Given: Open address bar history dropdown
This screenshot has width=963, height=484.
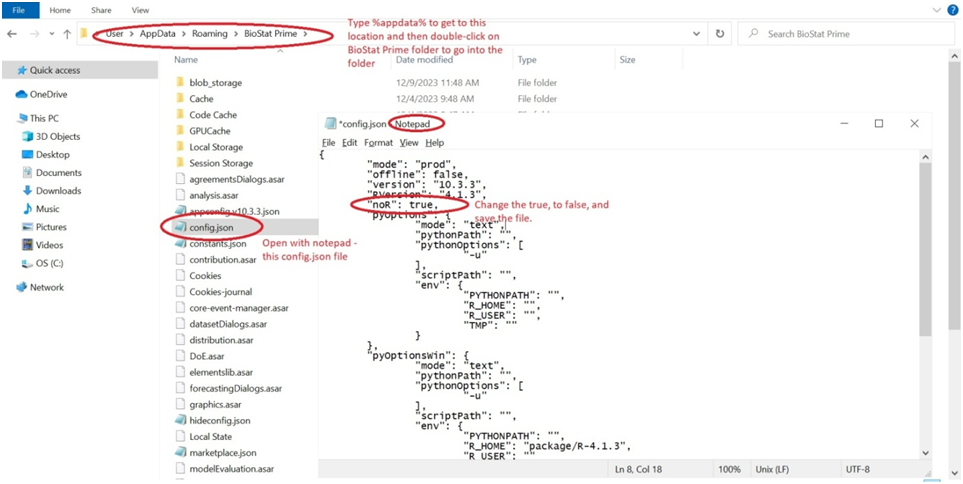Looking at the screenshot, I should tap(696, 34).
